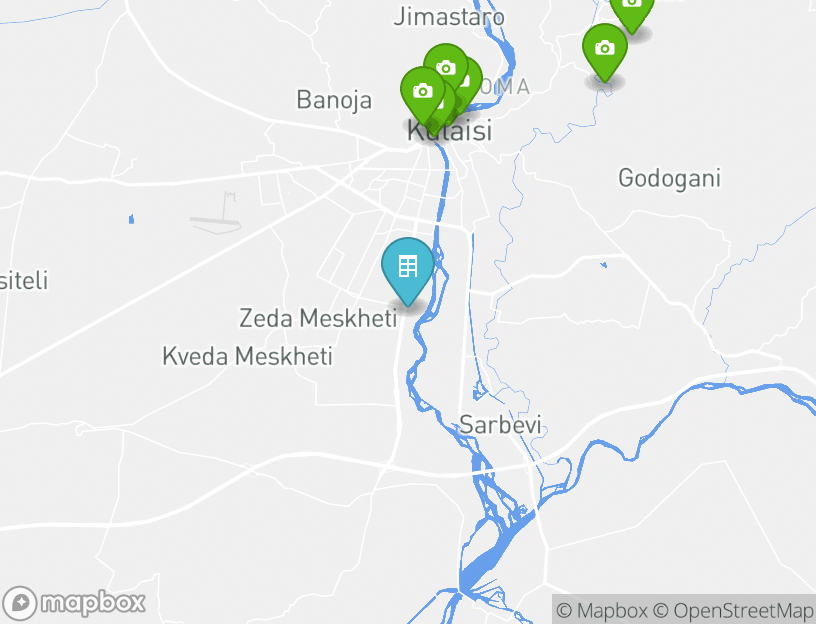Open the frontmost camera pin above Kutaisi label
Viewport: 816px width, 624px height.
423,93
